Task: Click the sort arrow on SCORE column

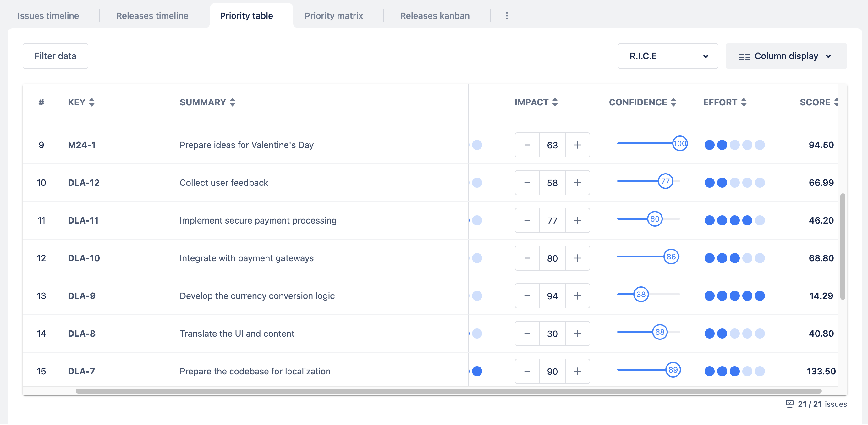Action: point(837,102)
